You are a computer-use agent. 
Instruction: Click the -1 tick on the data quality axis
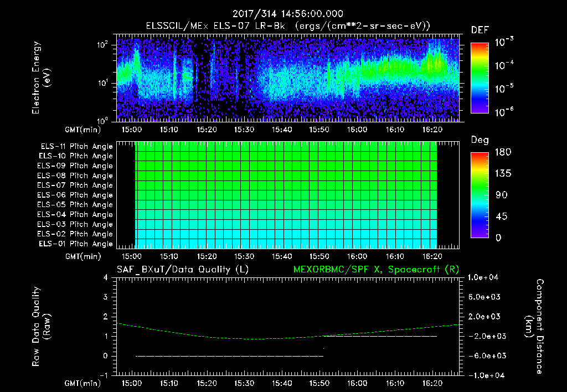point(104,375)
